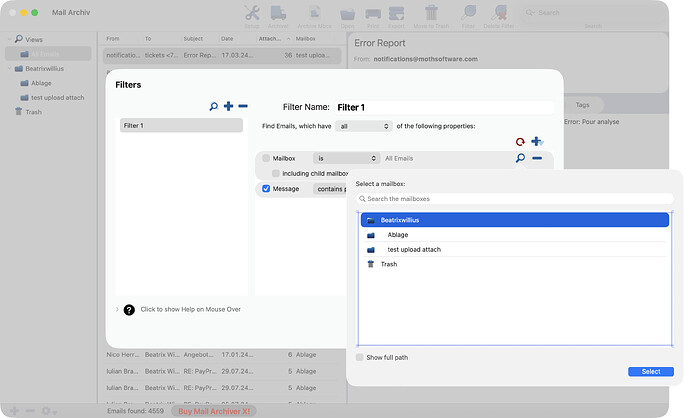Screen dimensions: 690x418
Task: Add a new filter with plus icon
Action: [228, 106]
